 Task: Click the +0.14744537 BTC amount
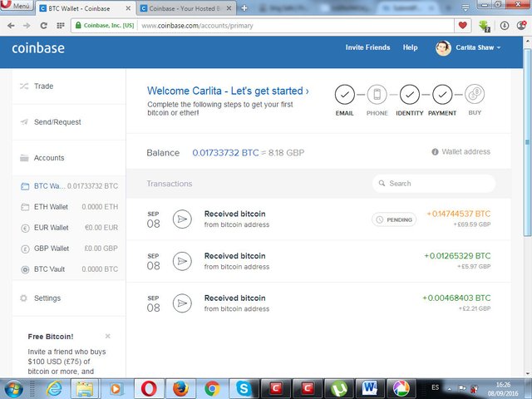pyautogui.click(x=459, y=214)
